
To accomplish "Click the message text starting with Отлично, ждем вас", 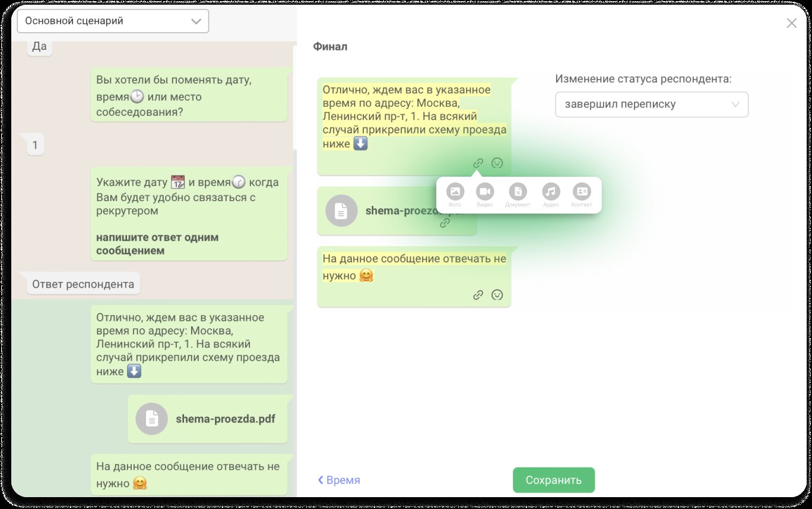I will click(x=414, y=117).
